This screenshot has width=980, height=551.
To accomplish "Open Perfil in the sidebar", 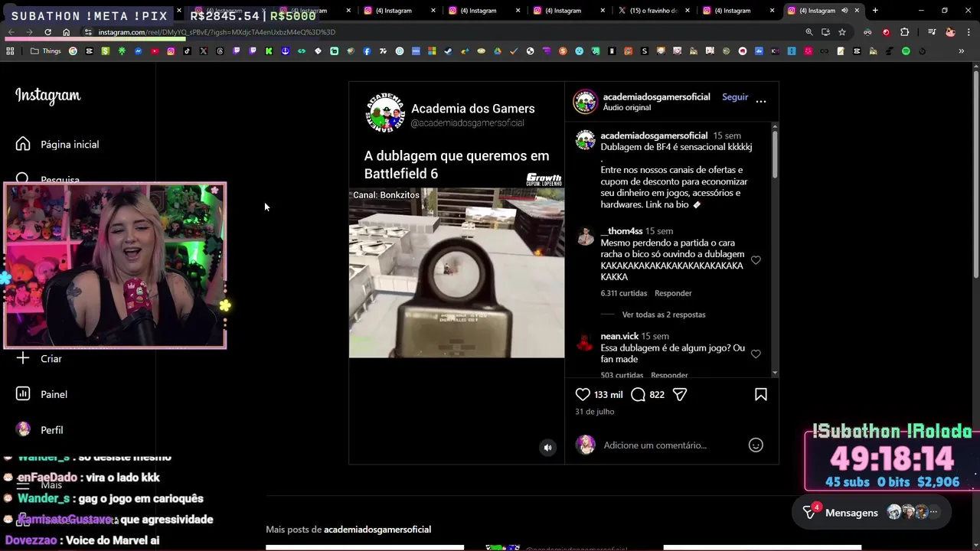I will pos(40,430).
